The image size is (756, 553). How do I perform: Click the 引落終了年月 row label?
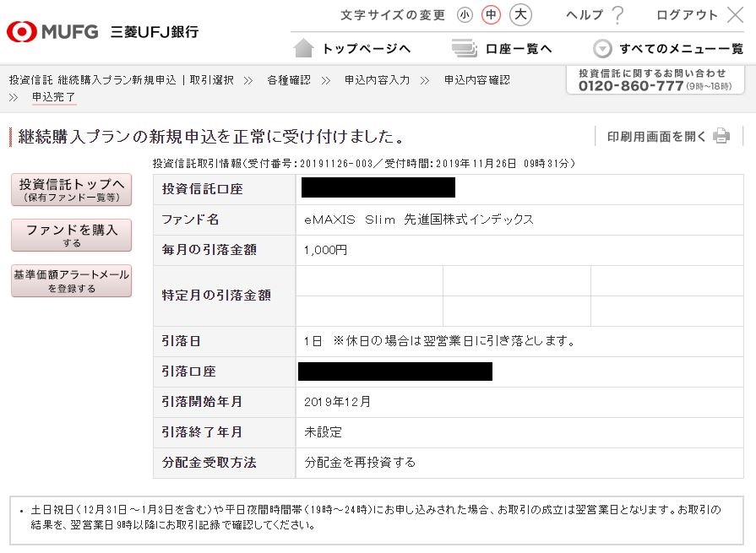202,432
